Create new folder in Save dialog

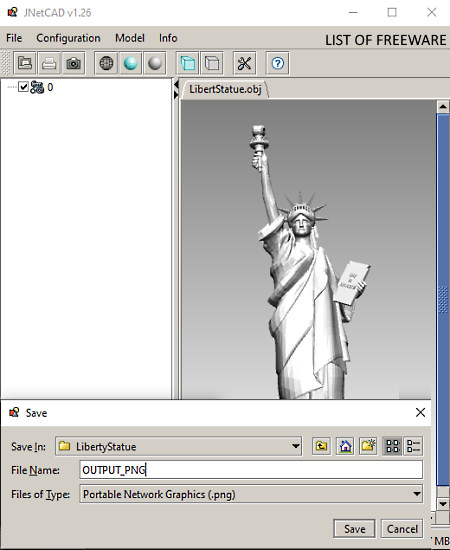point(368,446)
